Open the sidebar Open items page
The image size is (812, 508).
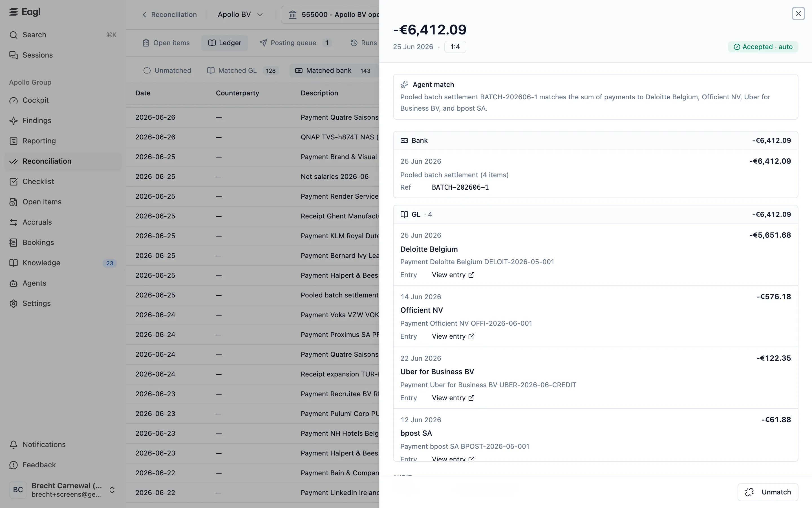pyautogui.click(x=63, y=202)
